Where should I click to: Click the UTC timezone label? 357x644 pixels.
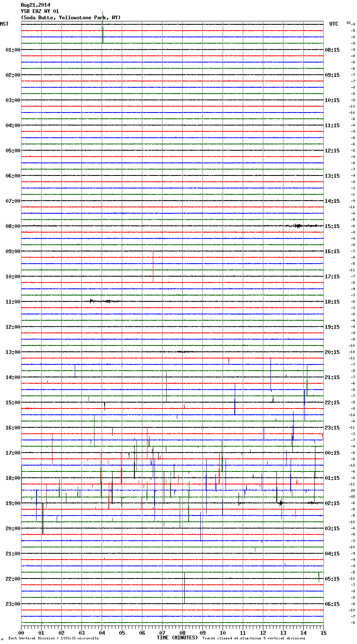[333, 24]
